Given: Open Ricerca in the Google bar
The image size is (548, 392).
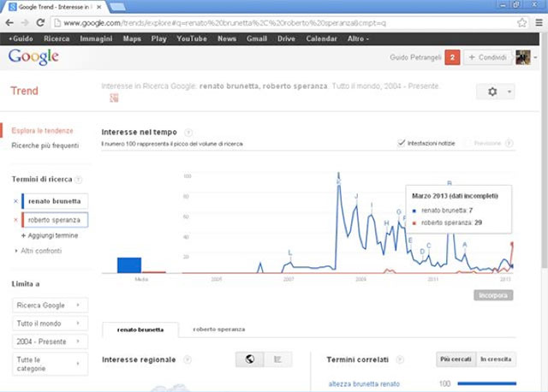Looking at the screenshot, I should coord(57,39).
